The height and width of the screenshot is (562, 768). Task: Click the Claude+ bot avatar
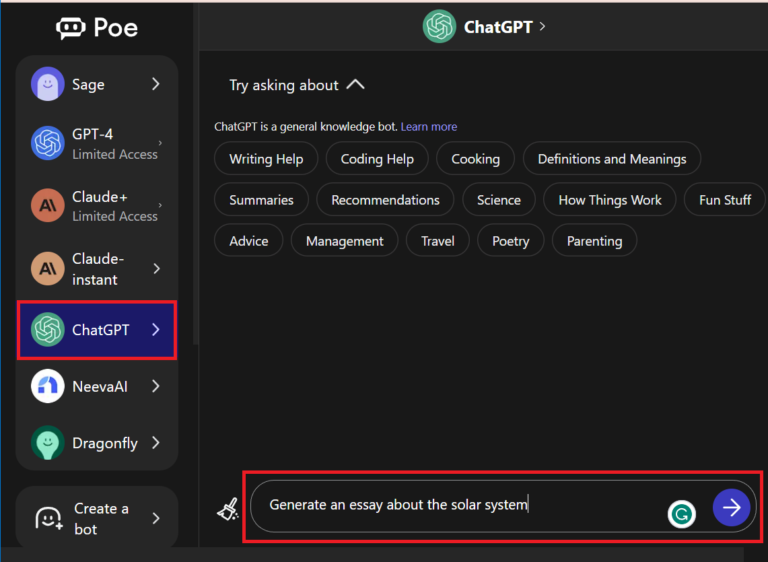coord(48,205)
